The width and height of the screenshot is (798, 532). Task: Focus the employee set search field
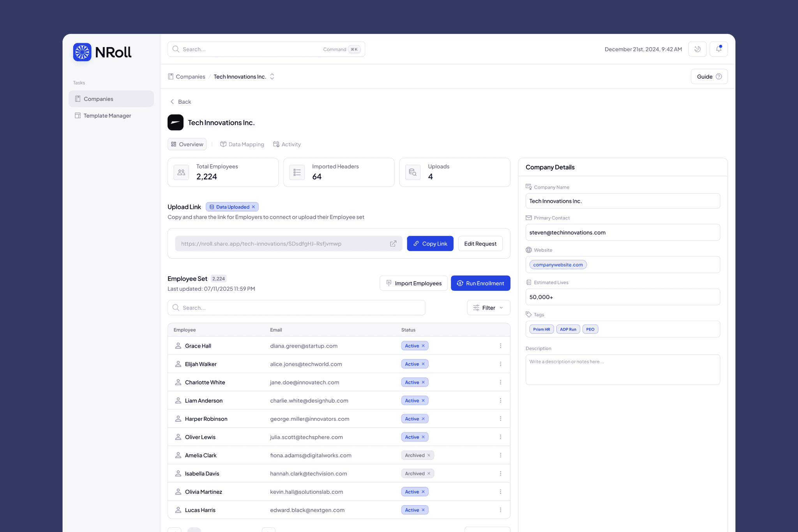(296, 308)
